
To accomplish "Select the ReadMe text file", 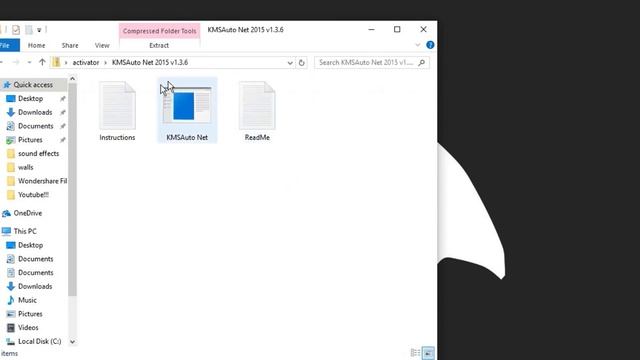I will (257, 111).
